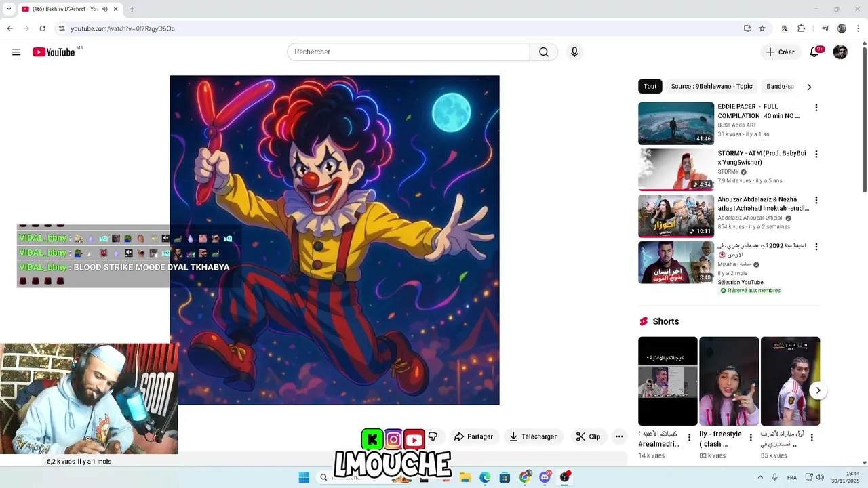This screenshot has width=868, height=488.
Task: Mute the tab using its speaker icon
Action: (x=104, y=9)
